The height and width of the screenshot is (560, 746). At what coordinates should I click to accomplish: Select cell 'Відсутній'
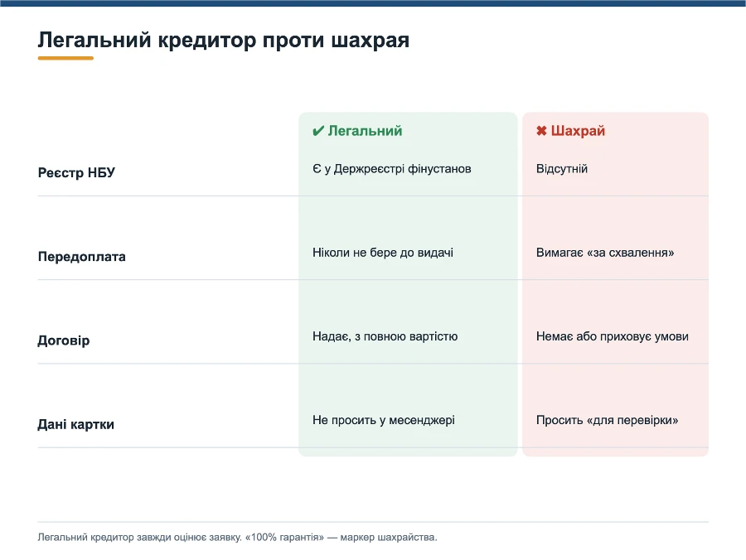562,169
